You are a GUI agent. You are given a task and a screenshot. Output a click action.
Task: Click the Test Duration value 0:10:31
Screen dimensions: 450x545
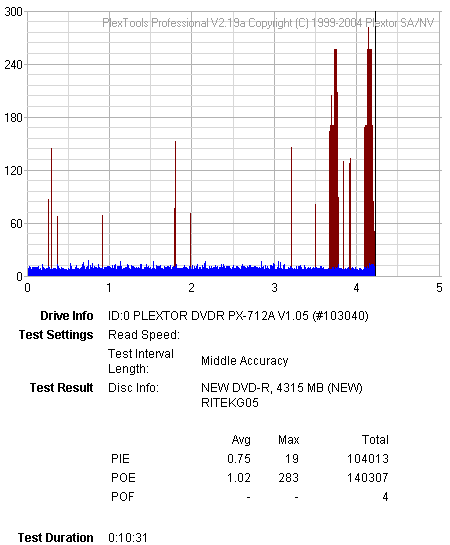pos(128,537)
